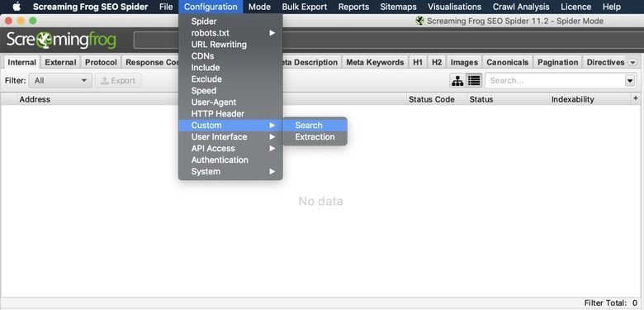Open the File menu
The width and height of the screenshot is (644, 310).
pyautogui.click(x=166, y=7)
